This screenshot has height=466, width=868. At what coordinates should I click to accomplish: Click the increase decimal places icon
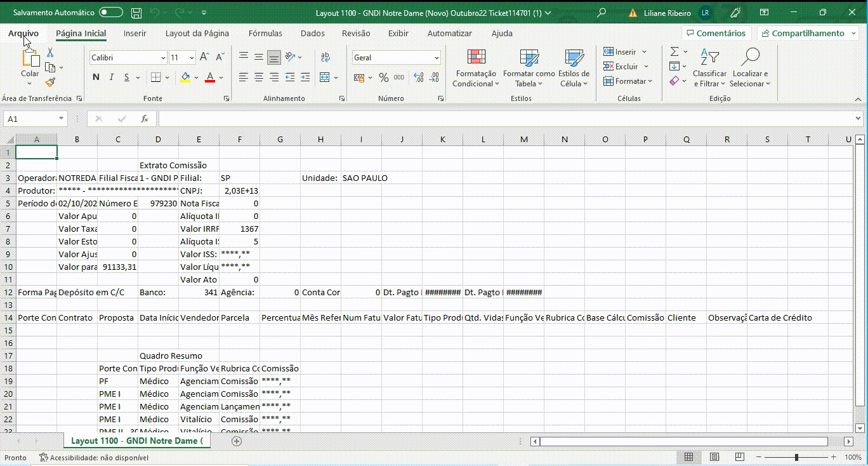[418, 77]
